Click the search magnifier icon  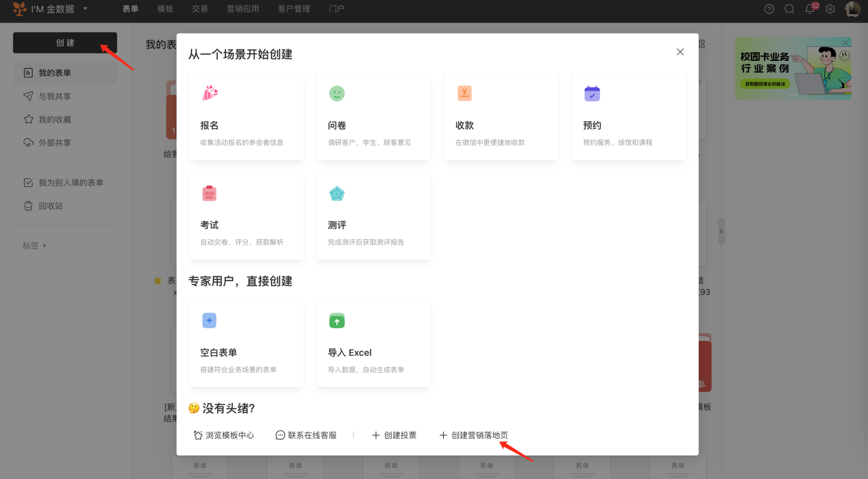tap(789, 9)
